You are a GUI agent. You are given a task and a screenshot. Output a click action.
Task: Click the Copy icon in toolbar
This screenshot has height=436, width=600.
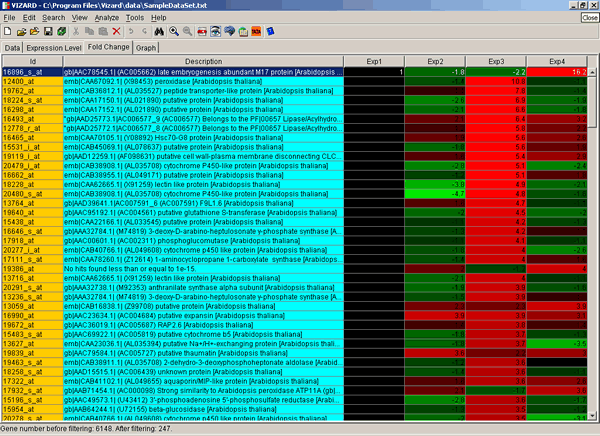tap(89, 31)
